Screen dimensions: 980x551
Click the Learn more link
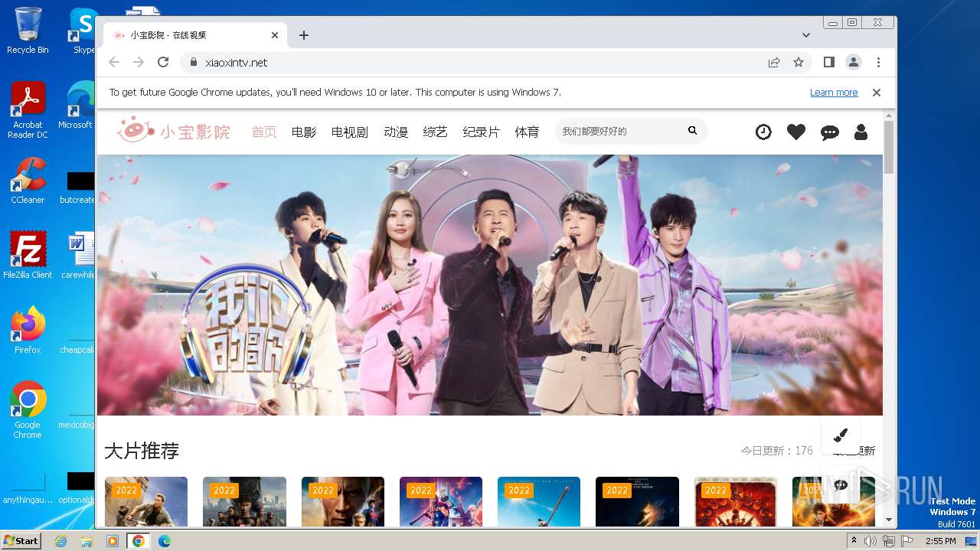tap(834, 93)
